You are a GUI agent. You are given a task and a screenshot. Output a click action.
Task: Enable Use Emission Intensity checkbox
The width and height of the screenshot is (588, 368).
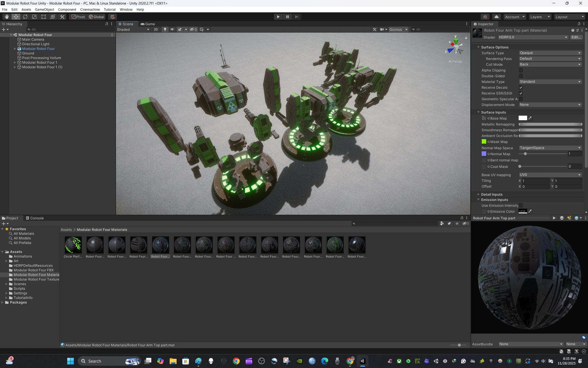pos(521,205)
